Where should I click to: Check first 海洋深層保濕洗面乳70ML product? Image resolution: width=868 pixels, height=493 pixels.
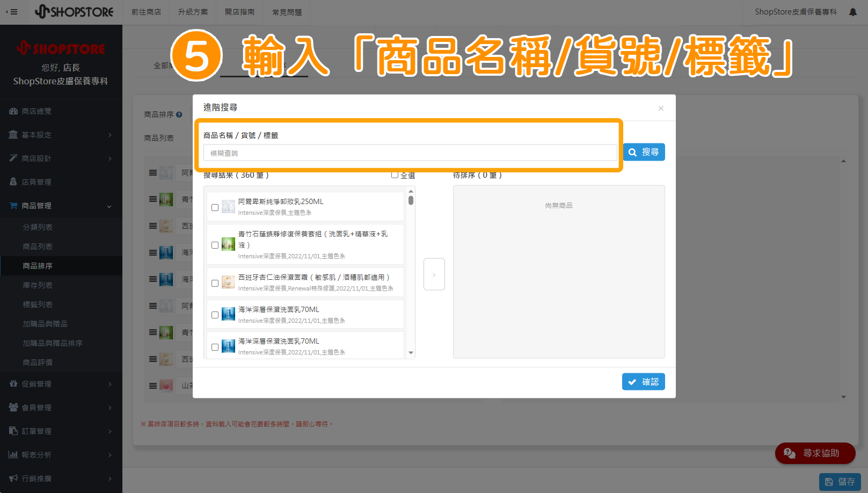pyautogui.click(x=215, y=315)
